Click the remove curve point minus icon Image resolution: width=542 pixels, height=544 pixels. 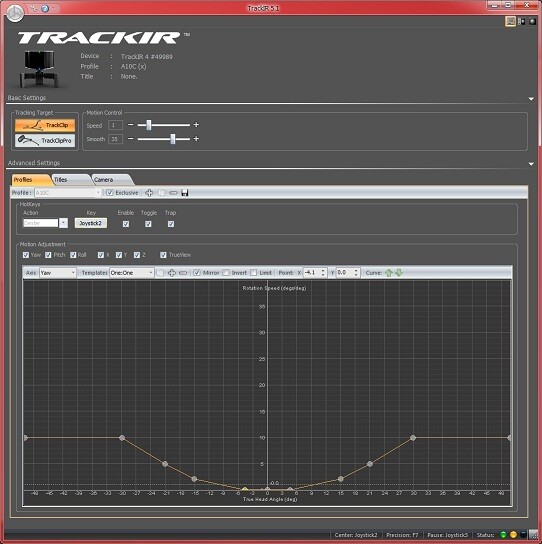(183, 273)
